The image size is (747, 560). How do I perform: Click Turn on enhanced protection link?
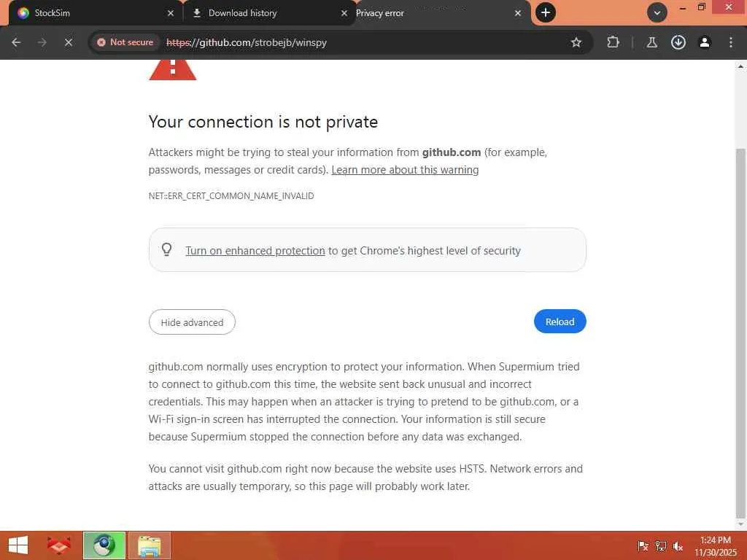click(255, 251)
